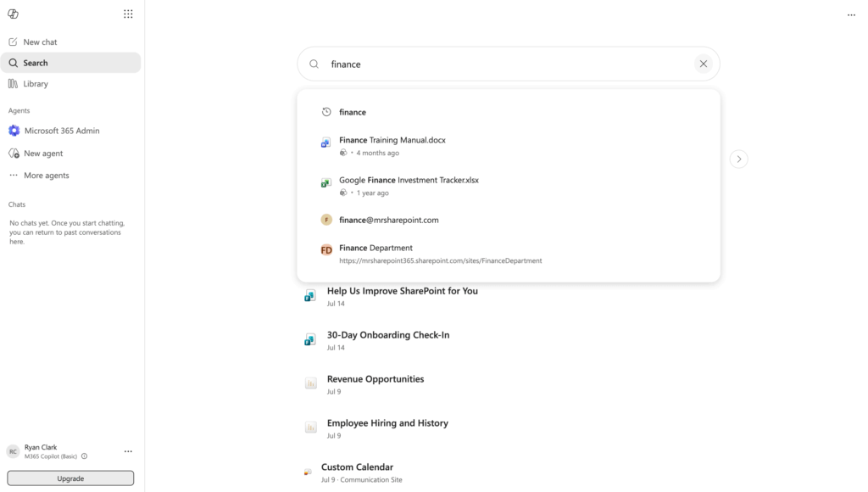
Task: Click '1 year ago' under Investment Tracker
Action: tap(373, 193)
